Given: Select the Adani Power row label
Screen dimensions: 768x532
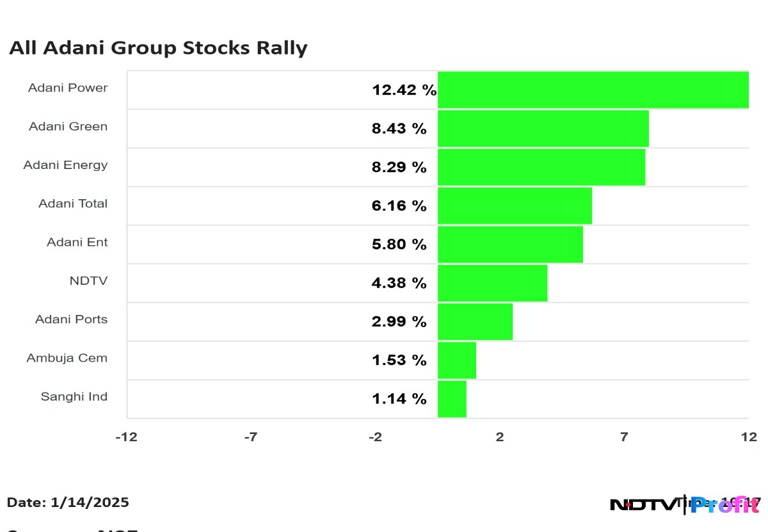Looking at the screenshot, I should pyautogui.click(x=68, y=88).
